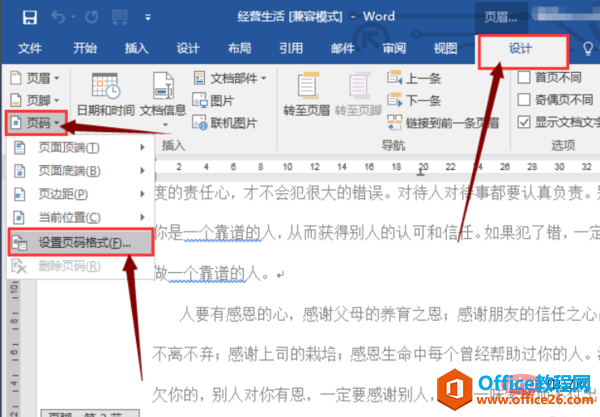Click the 设置页码格式 icon
Screen dimensions: 600x417
point(19,243)
